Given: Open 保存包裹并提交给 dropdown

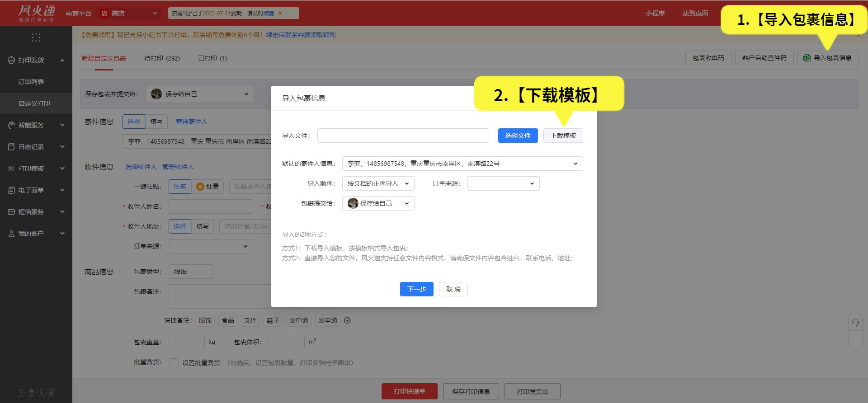Looking at the screenshot, I should [200, 94].
